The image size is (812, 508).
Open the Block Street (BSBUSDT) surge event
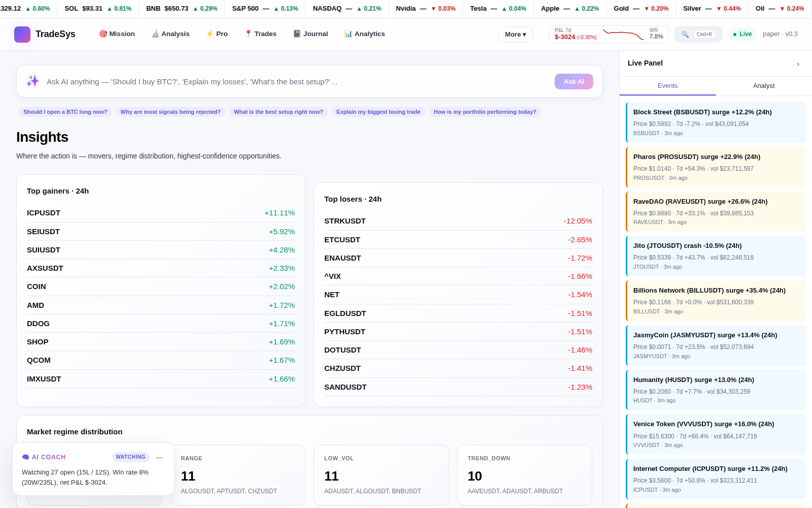tap(716, 122)
